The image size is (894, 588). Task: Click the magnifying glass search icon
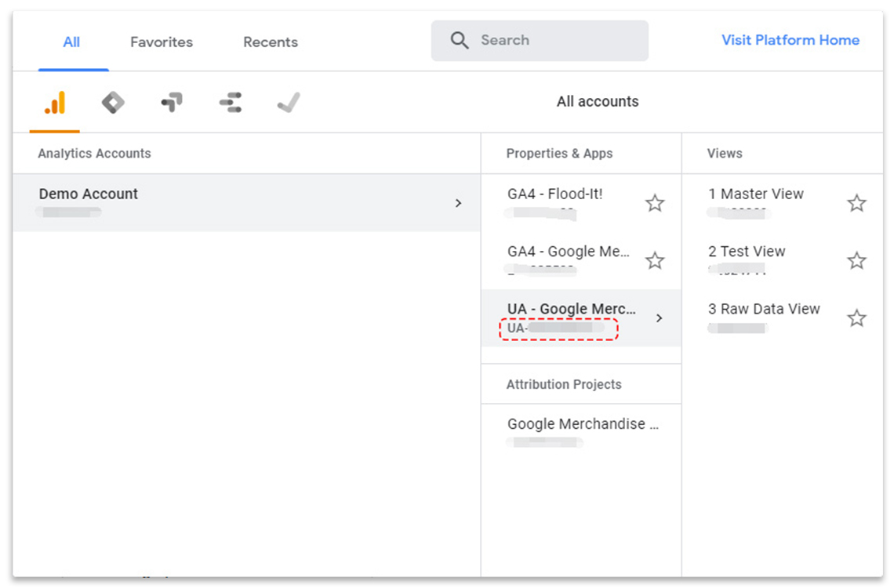click(x=460, y=41)
